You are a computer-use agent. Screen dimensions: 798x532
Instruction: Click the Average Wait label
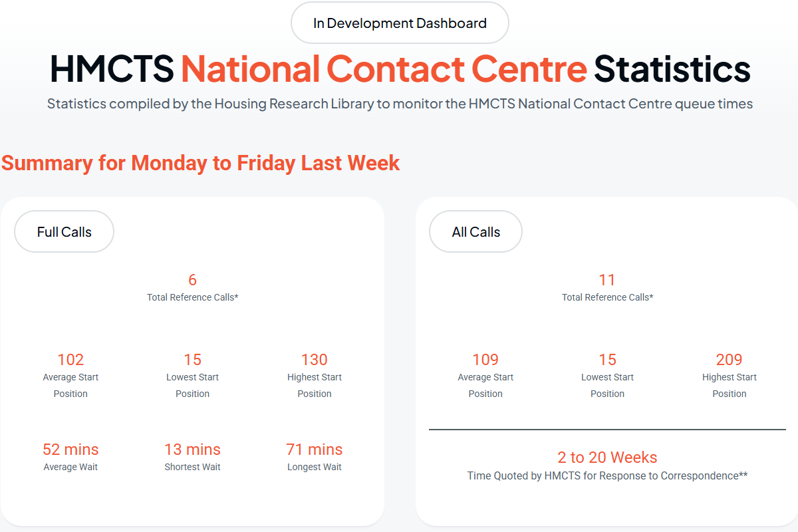[x=70, y=467]
